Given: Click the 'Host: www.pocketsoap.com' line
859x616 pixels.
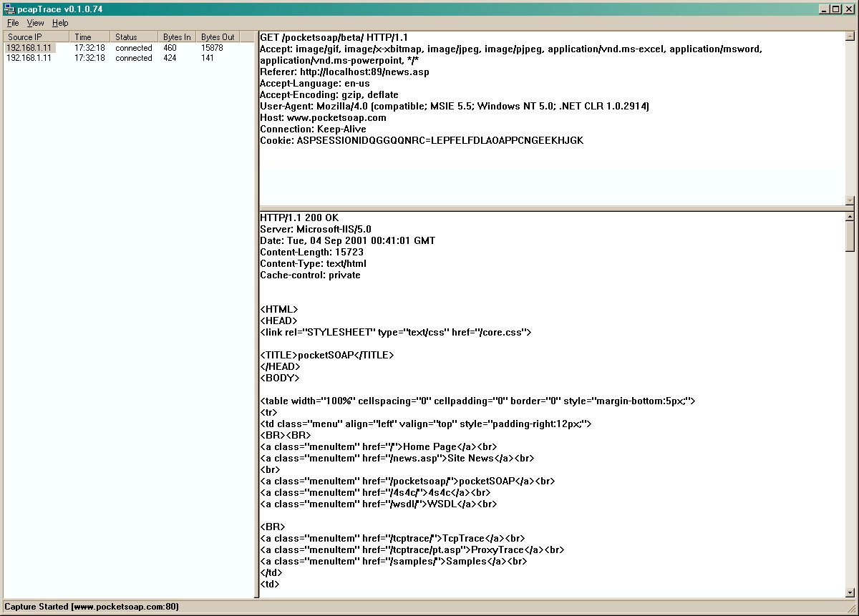Looking at the screenshot, I should pos(323,117).
